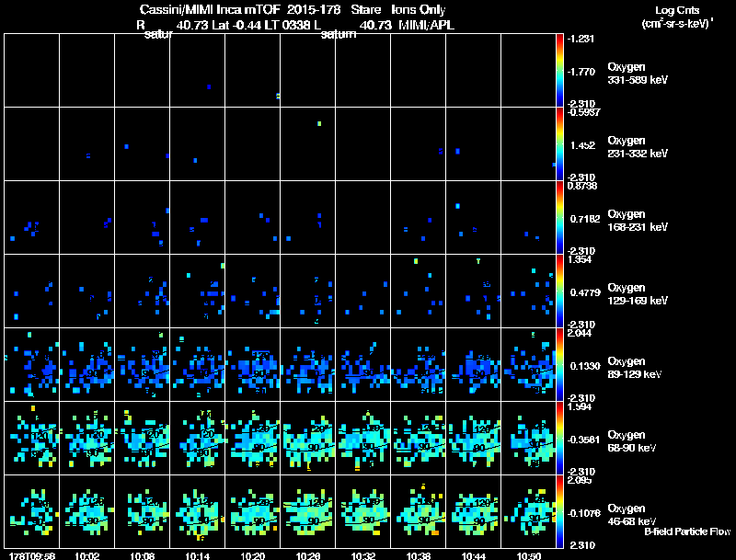Select the 10:26 time label
Viewport: 736px width, 560px height.
[x=308, y=556]
